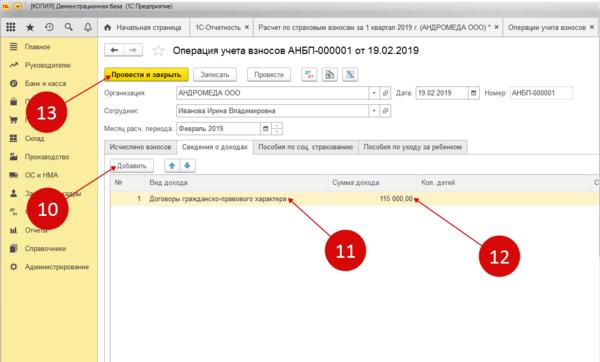
Task: Click the back navigation arrow
Action: 114,50
